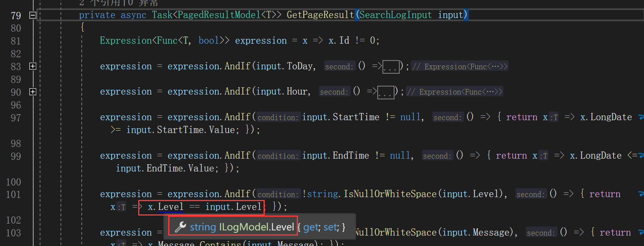Click the folded Expression<Func<…>> comment on line 90

pos(455,92)
